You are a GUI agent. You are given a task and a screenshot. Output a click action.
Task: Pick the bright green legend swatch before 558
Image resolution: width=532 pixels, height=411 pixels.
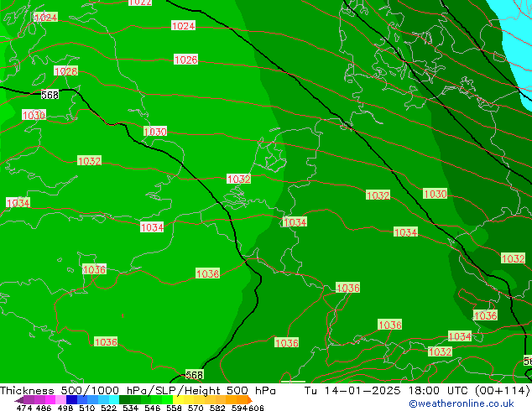pyautogui.click(x=167, y=399)
